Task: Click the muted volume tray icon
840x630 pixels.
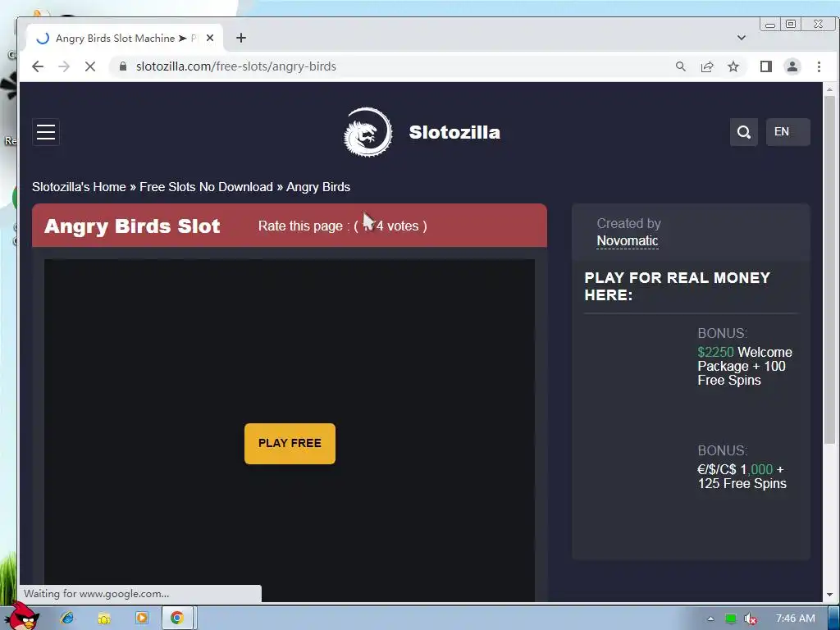Action: tap(750, 619)
